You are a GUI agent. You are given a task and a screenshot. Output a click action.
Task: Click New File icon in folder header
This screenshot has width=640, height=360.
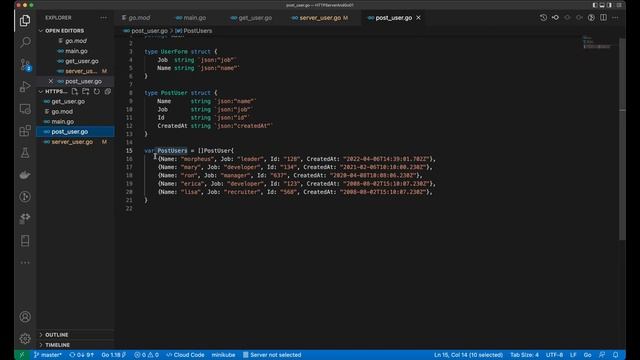point(75,91)
